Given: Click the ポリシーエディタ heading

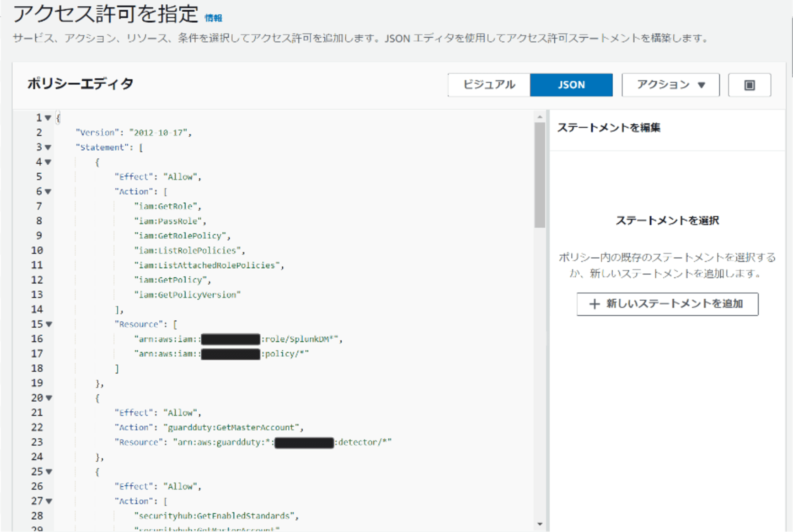Looking at the screenshot, I should pyautogui.click(x=80, y=84).
